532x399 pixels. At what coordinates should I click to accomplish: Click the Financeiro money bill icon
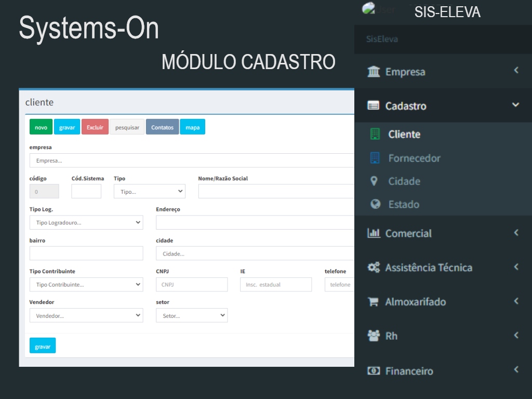(374, 370)
